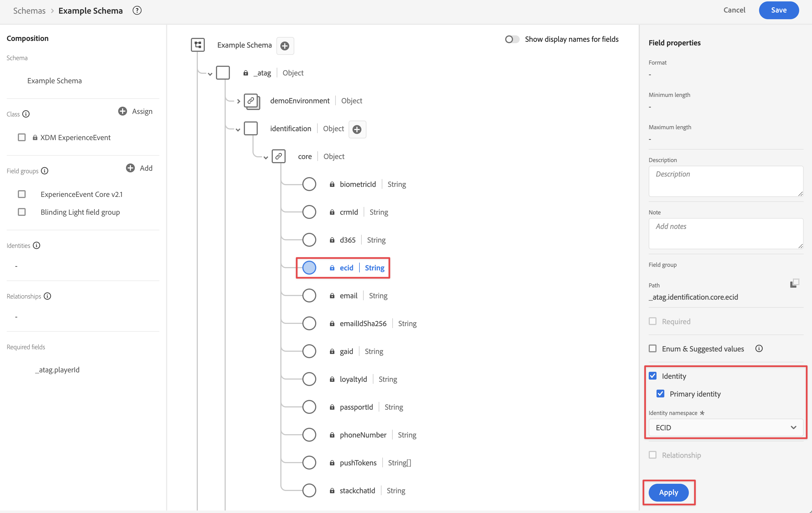Screen dimensions: 812x513
Task: Collapse the core object node
Action: click(x=266, y=157)
